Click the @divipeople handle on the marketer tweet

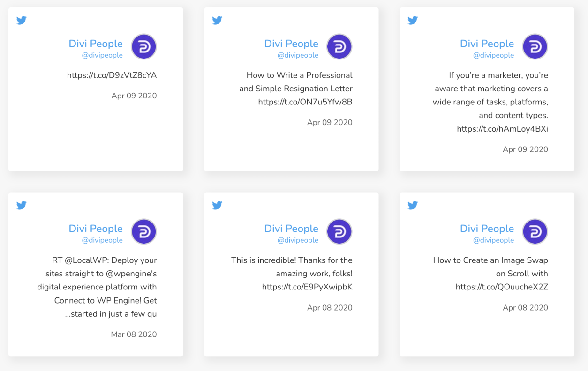click(493, 55)
